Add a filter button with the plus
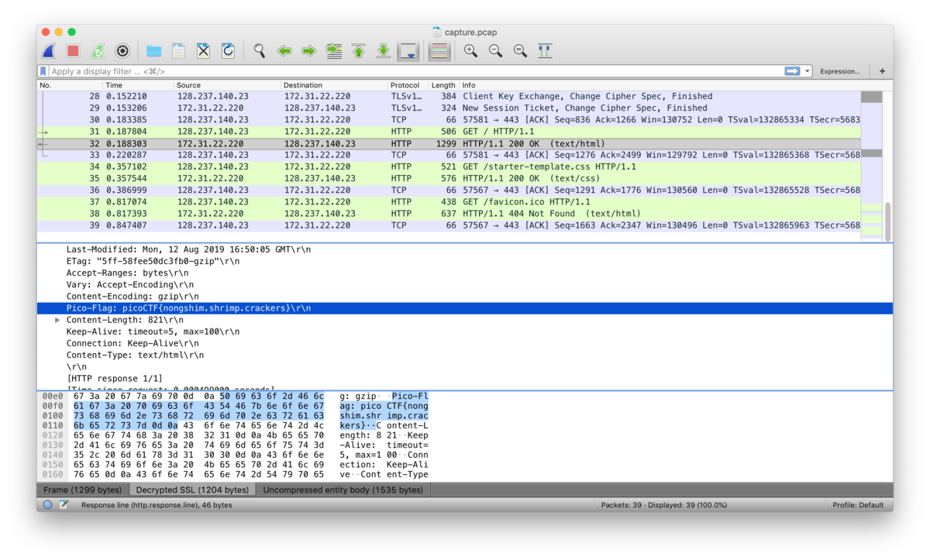 (882, 71)
